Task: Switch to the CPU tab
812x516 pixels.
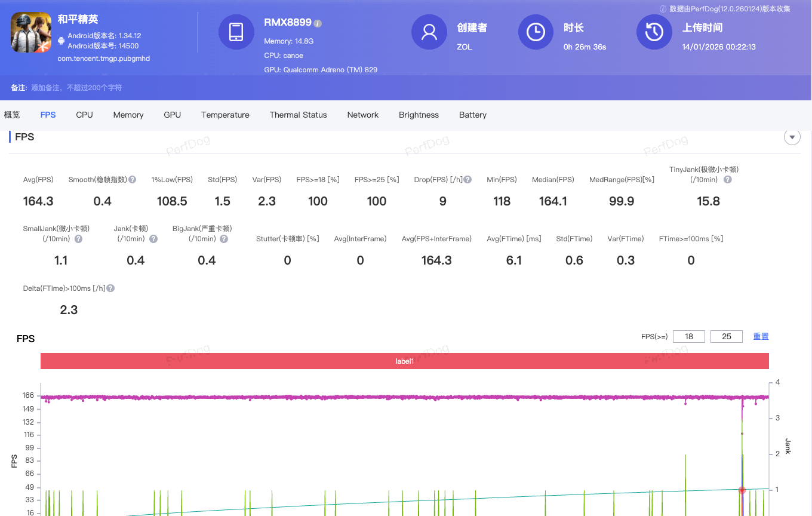Action: point(84,115)
